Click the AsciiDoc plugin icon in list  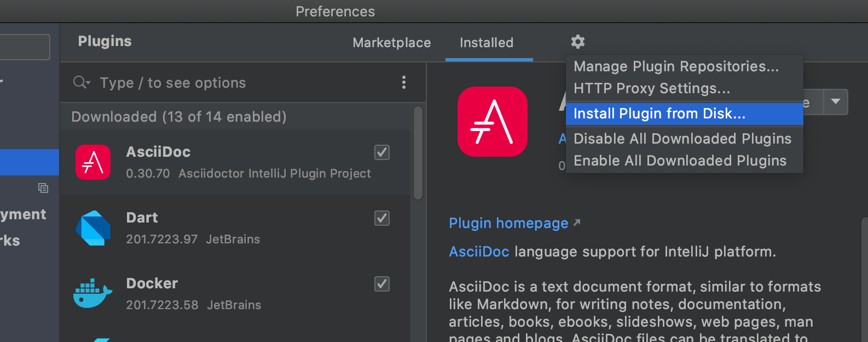tap(93, 162)
